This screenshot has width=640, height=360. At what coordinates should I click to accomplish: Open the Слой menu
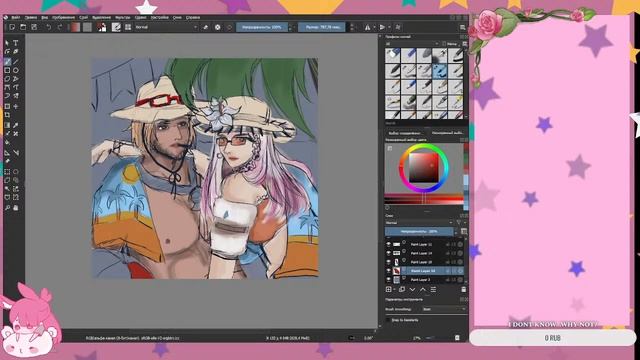tap(83, 18)
